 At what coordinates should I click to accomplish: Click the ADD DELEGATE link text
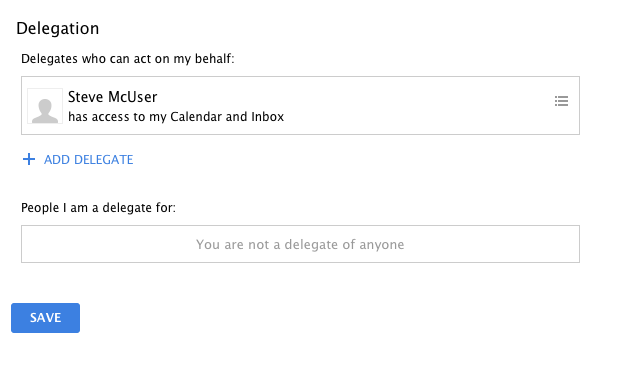coord(88,159)
